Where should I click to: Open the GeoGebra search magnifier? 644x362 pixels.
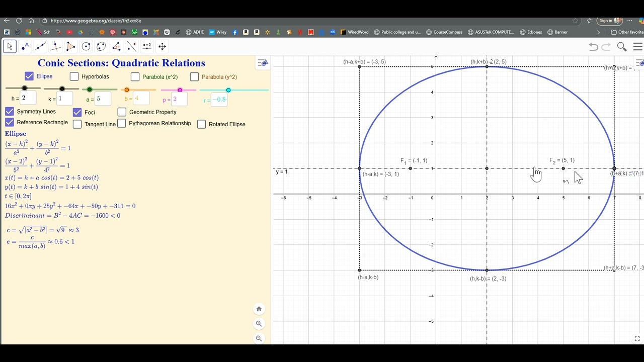[x=622, y=47]
